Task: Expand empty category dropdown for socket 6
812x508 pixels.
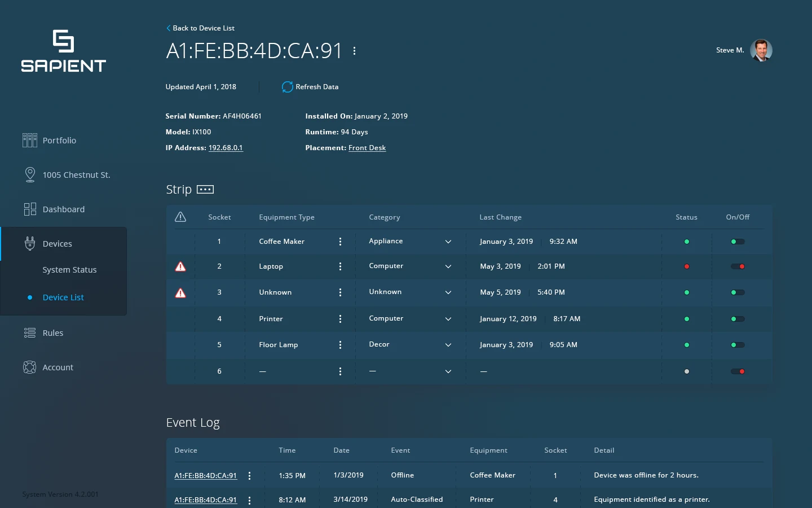Action: point(448,371)
